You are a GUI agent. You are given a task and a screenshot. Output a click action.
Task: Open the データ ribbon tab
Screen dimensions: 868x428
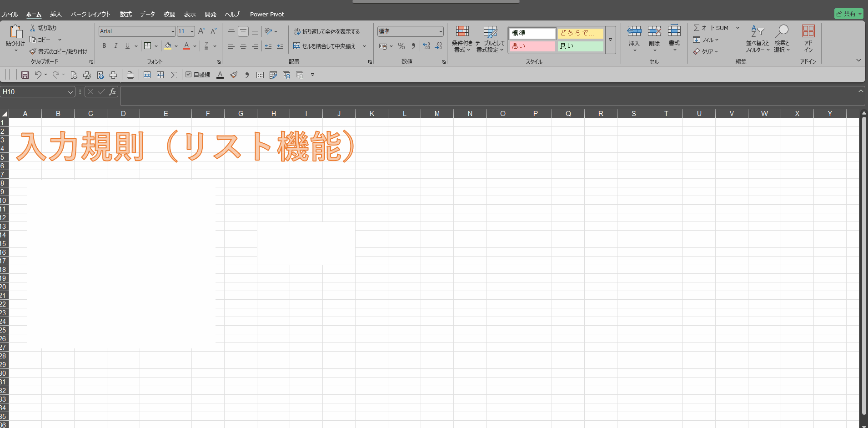[x=147, y=14]
